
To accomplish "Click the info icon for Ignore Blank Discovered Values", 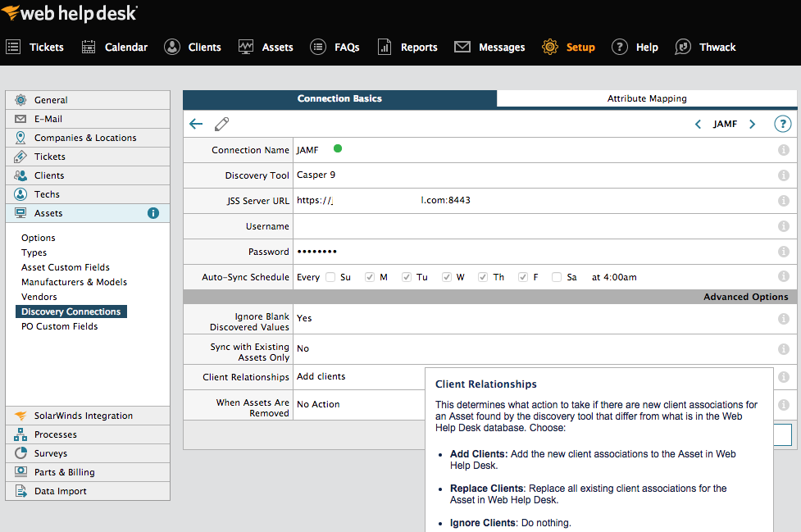I will (x=784, y=319).
